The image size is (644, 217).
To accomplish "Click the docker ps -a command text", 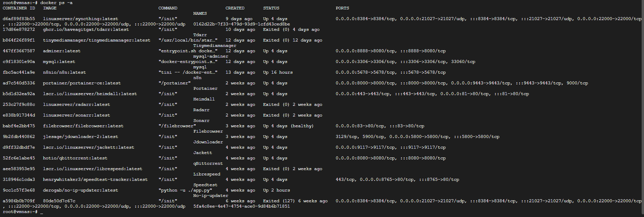I will (56, 3).
